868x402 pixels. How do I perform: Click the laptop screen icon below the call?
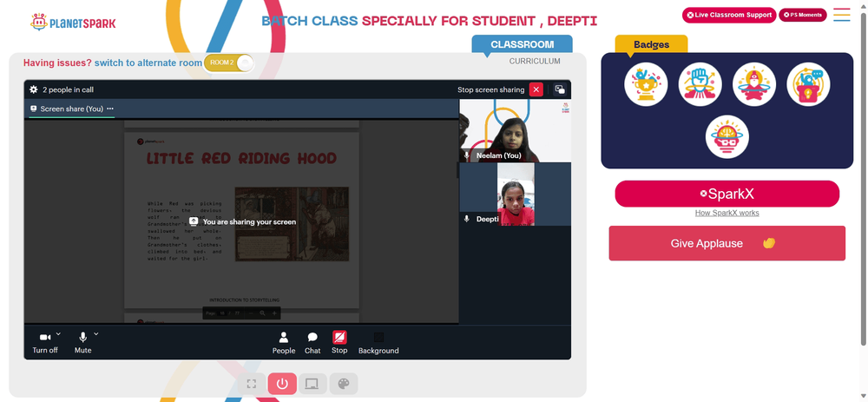[x=312, y=384]
